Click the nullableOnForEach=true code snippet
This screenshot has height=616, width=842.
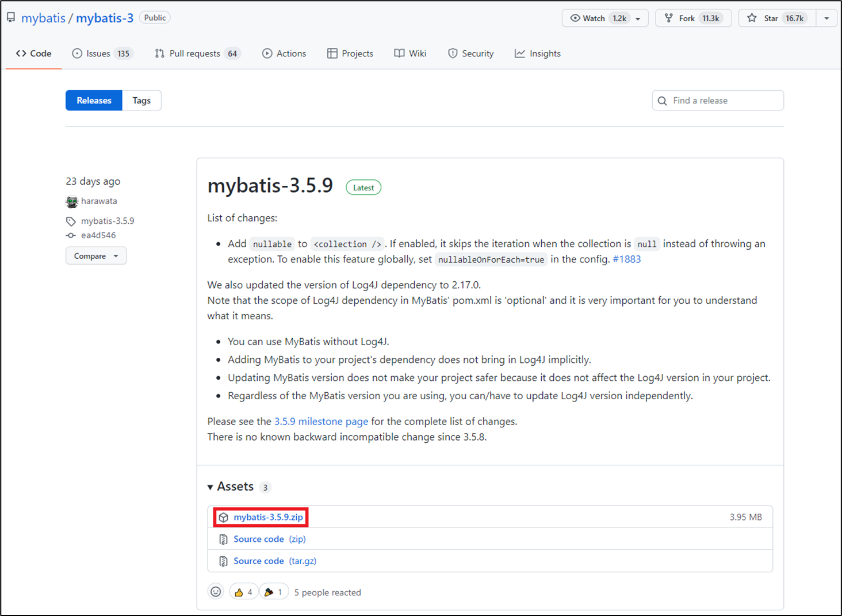click(491, 259)
